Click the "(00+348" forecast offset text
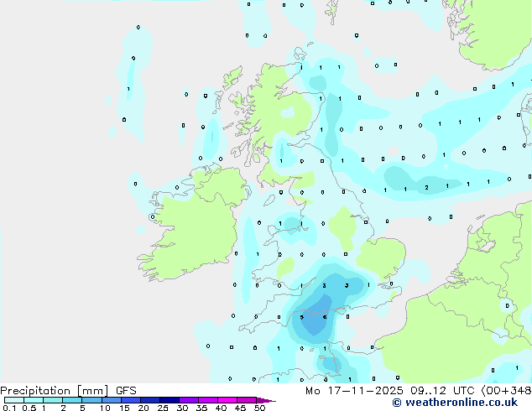The image size is (532, 411). pyautogui.click(x=506, y=391)
